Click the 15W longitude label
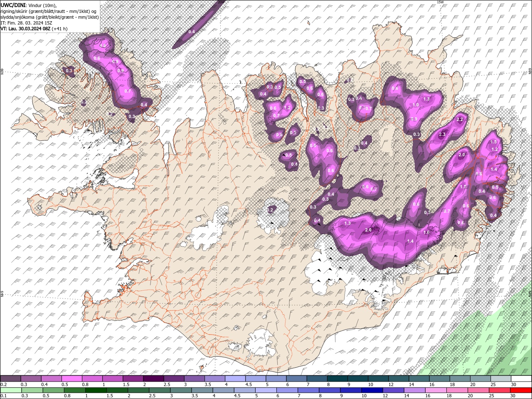Image resolution: width=532 pixels, height=399 pixels. [441, 2]
